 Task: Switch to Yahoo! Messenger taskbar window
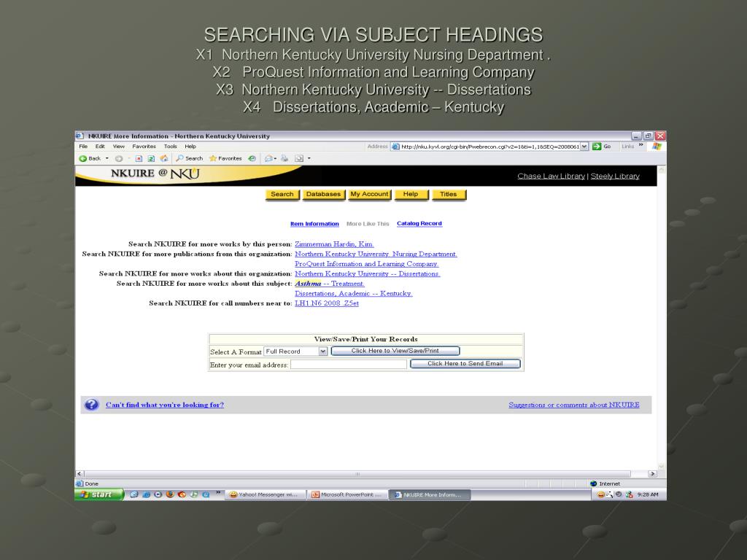tap(265, 495)
